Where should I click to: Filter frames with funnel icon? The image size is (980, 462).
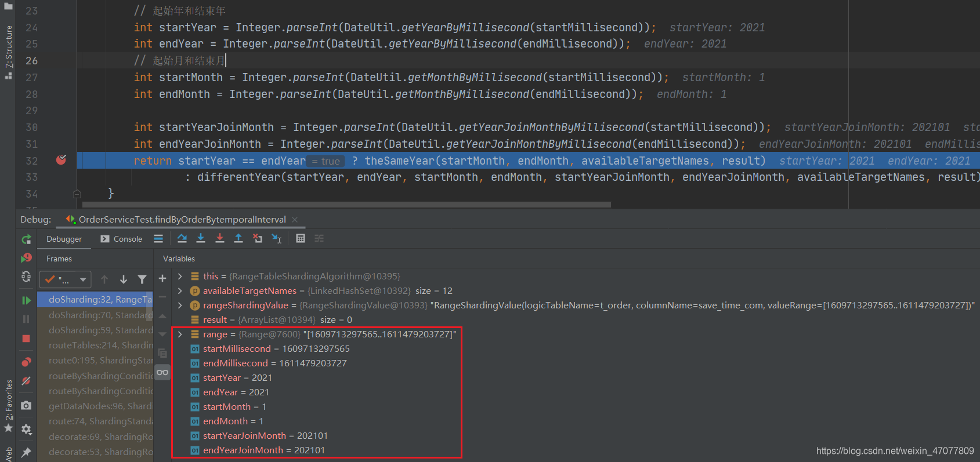[142, 279]
